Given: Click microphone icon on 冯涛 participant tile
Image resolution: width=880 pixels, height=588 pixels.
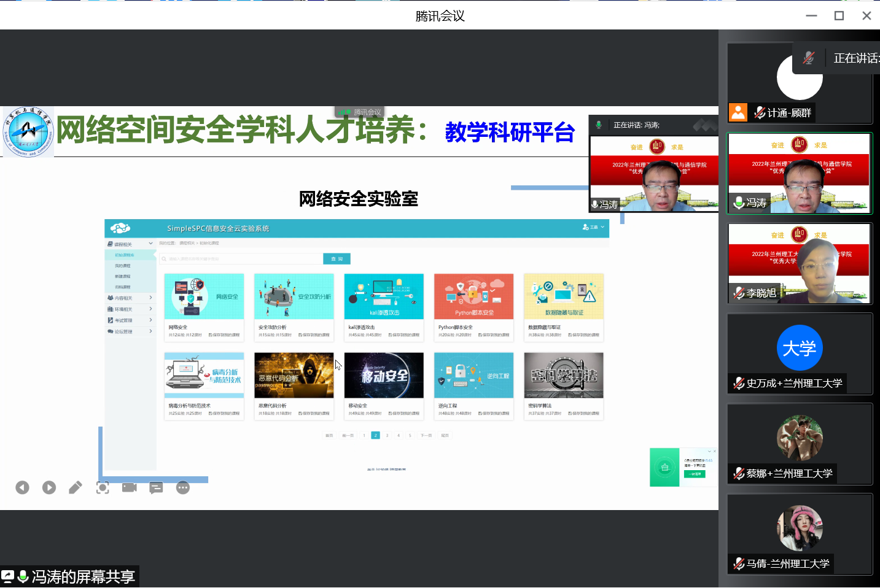Looking at the screenshot, I should (x=739, y=203).
